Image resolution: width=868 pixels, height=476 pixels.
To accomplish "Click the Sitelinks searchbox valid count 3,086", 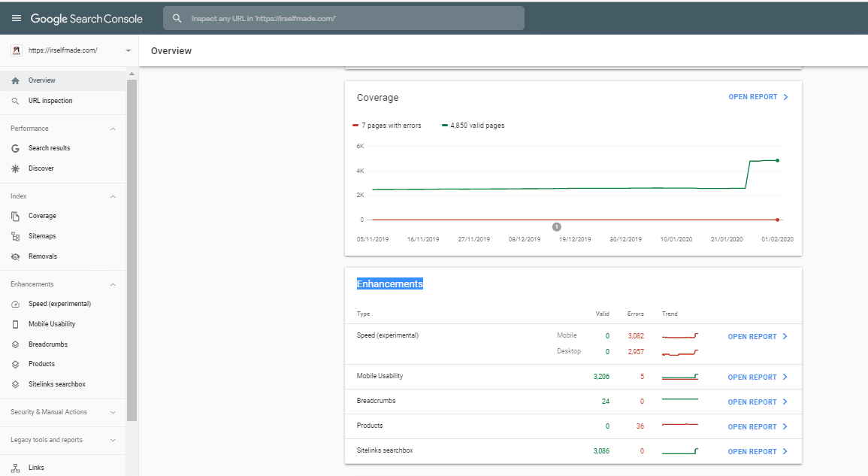I will pos(601,451).
